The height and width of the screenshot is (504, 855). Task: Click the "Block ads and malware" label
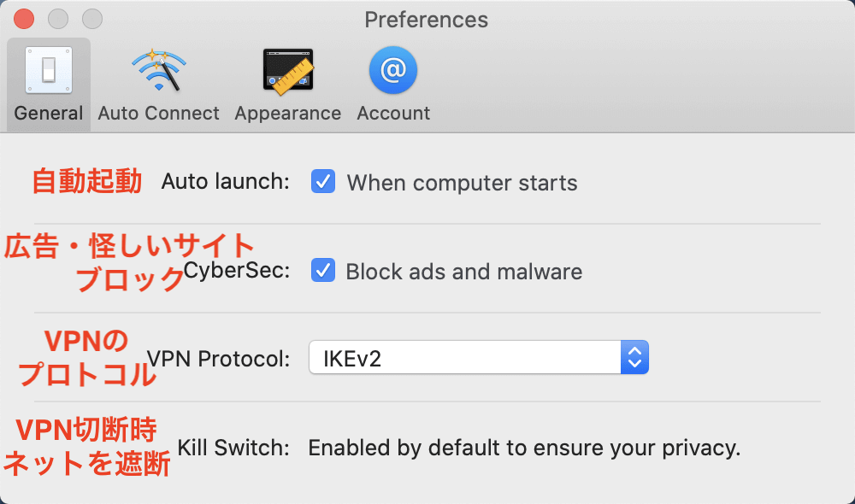click(464, 272)
